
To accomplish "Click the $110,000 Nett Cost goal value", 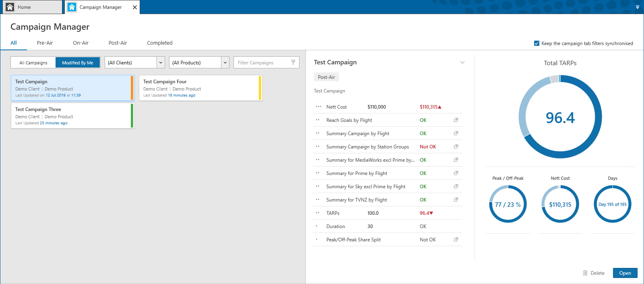I will 377,107.
